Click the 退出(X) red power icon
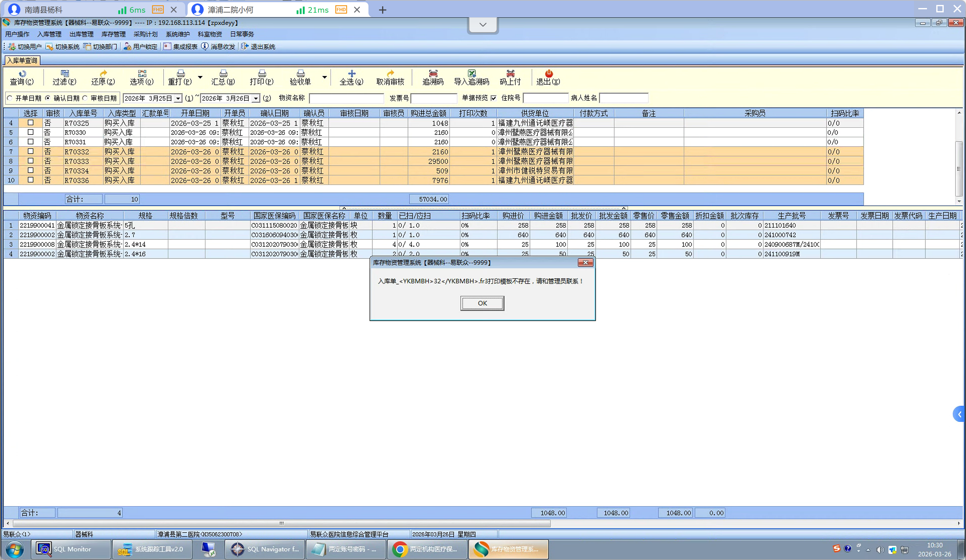The height and width of the screenshot is (560, 966). 549,74
